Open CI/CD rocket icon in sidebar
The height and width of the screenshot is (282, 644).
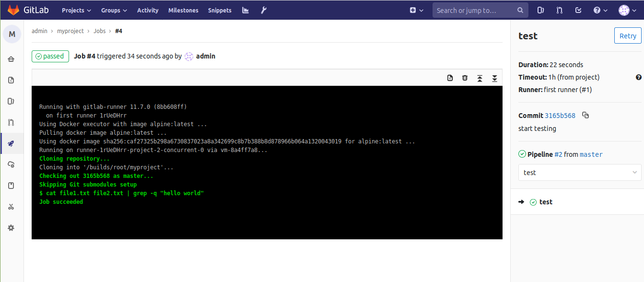point(11,143)
